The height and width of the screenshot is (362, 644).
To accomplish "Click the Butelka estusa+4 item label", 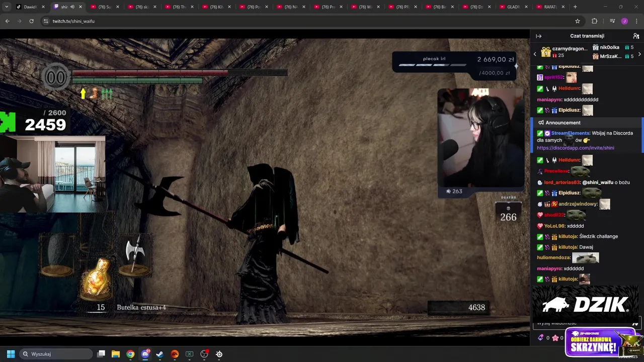I will pyautogui.click(x=141, y=307).
